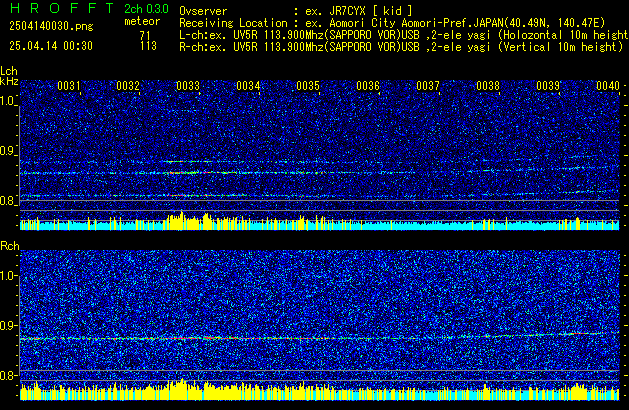Select the L-ch UV5R antenna description line
Screen dimensions: 629x410
pyautogui.click(x=404, y=35)
